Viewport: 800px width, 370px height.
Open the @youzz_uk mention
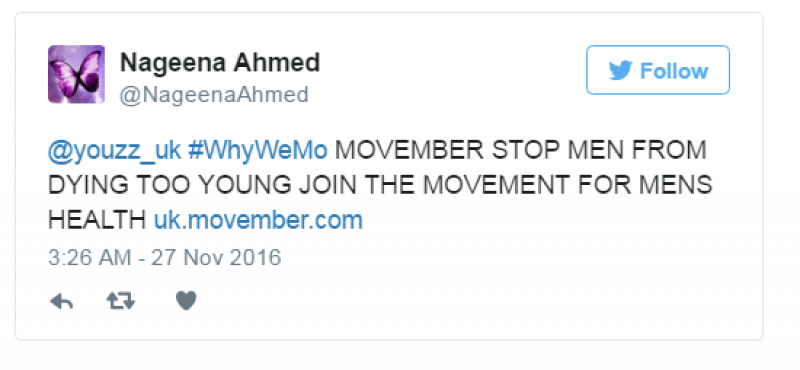pyautogui.click(x=114, y=151)
